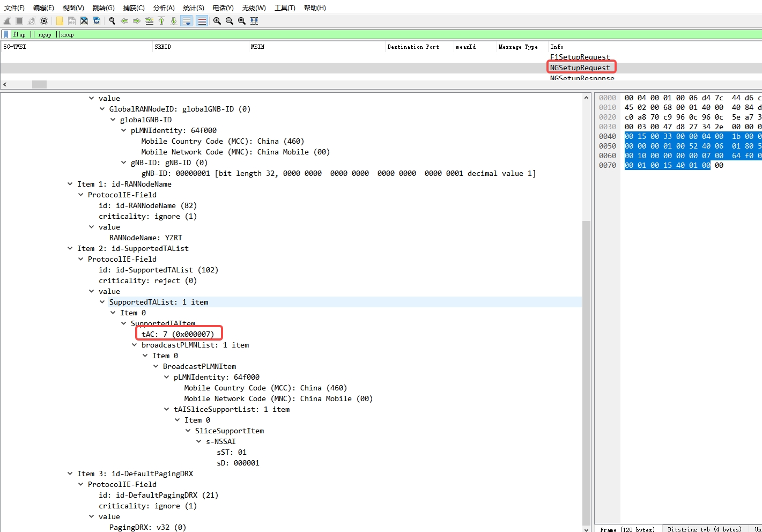
Task: Collapse tAISliceSupportList: 1 item
Action: 166,409
